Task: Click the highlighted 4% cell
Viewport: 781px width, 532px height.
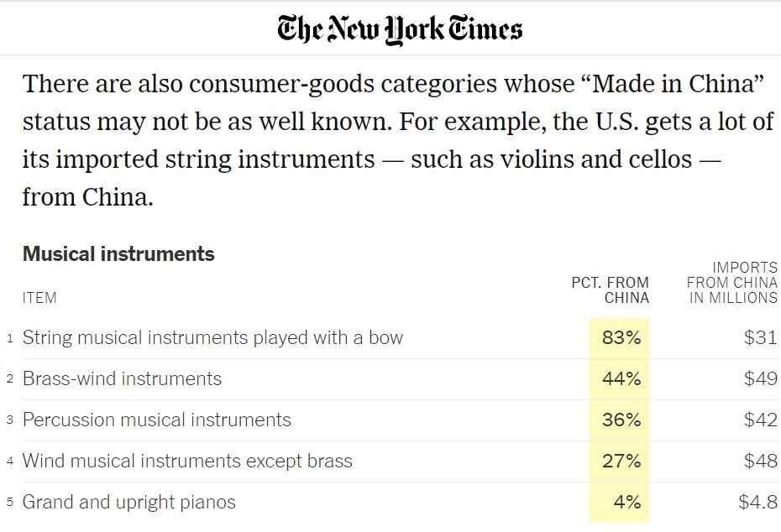Action: coord(626,502)
